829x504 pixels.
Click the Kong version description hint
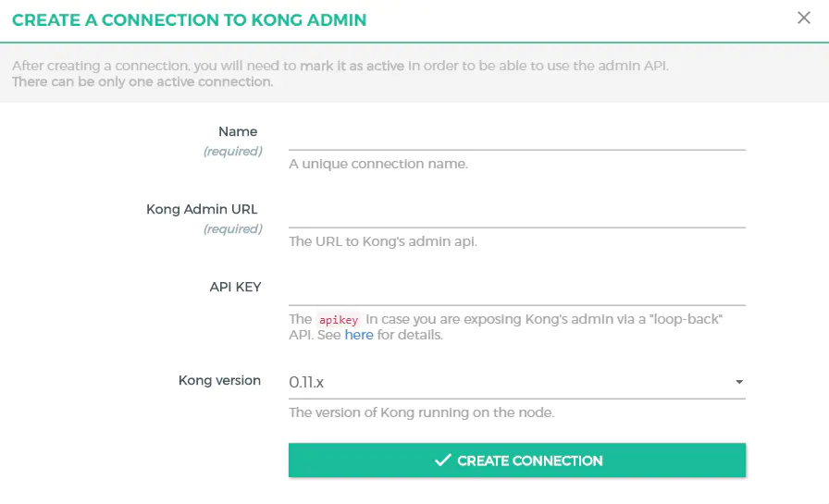[x=421, y=412]
